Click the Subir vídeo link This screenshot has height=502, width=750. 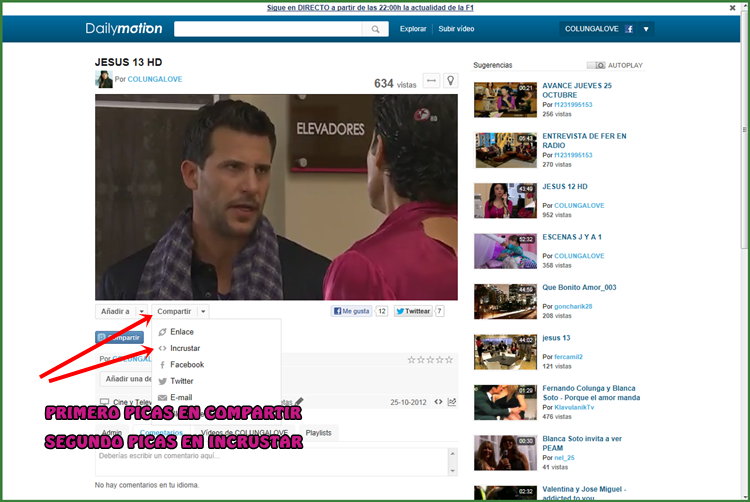coord(458,29)
